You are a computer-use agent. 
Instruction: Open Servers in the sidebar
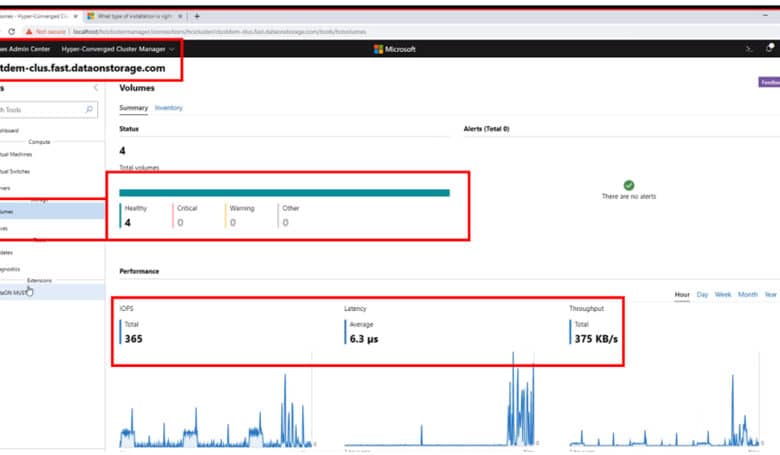[5, 188]
